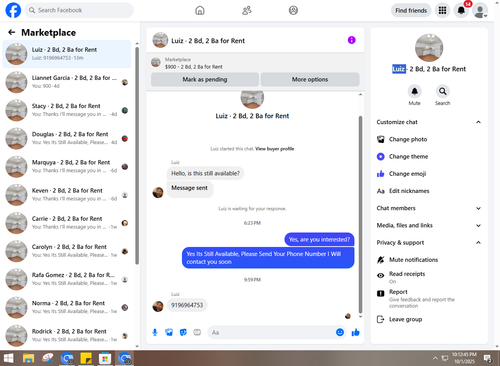This screenshot has width=500, height=366.
Task: Open the notifications bell
Action: click(461, 10)
